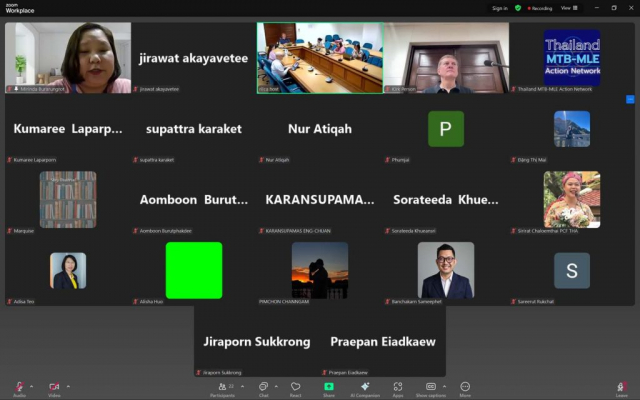Toggle Show captions in toolbar
The height and width of the screenshot is (400, 640).
[x=430, y=386]
